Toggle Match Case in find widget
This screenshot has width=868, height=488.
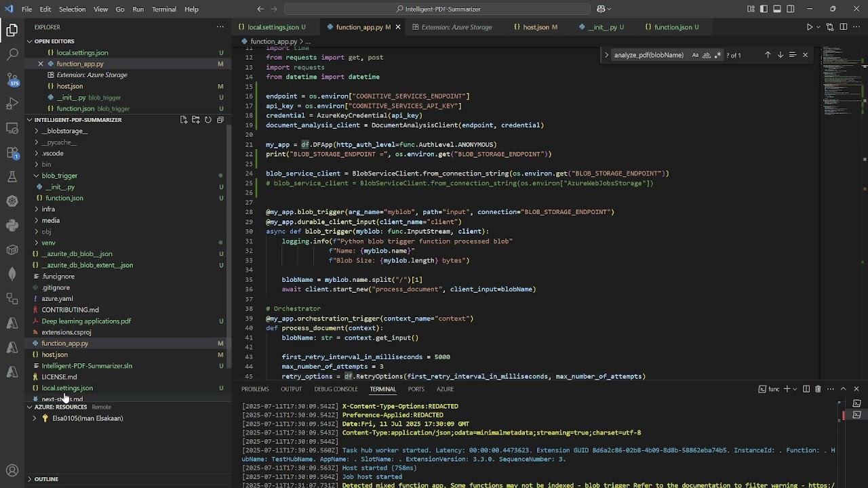point(695,55)
